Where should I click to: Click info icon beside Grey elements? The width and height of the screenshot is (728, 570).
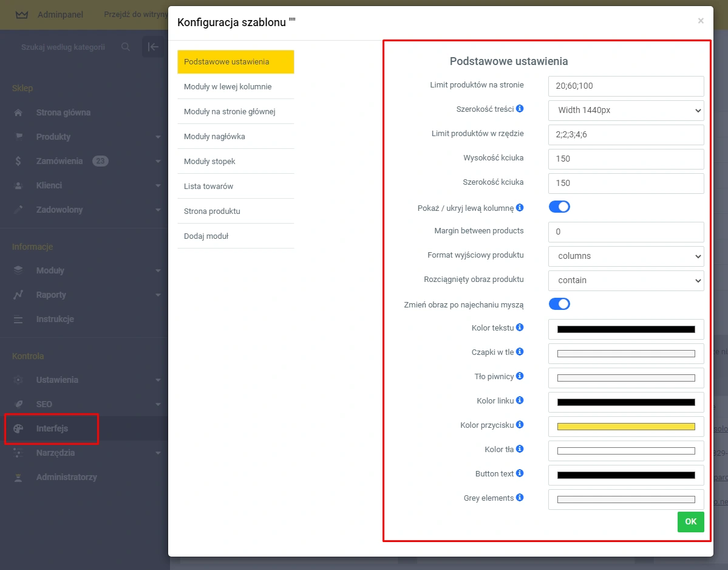coord(520,498)
